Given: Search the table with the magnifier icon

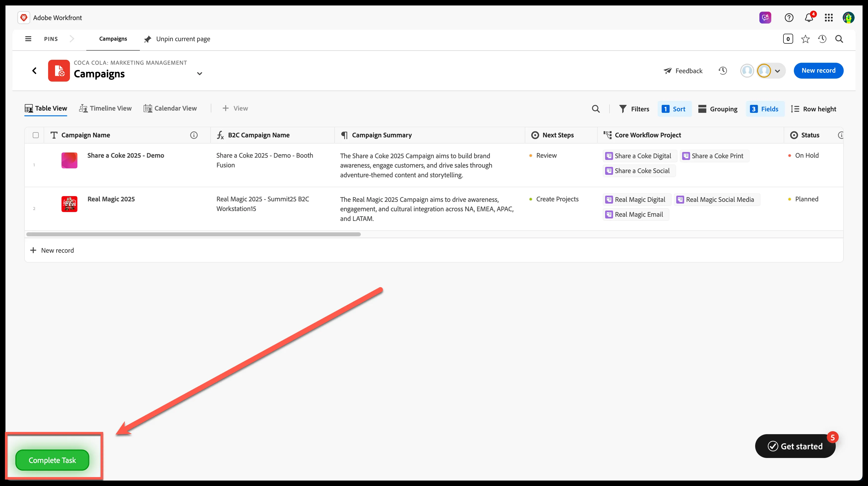Looking at the screenshot, I should (596, 109).
